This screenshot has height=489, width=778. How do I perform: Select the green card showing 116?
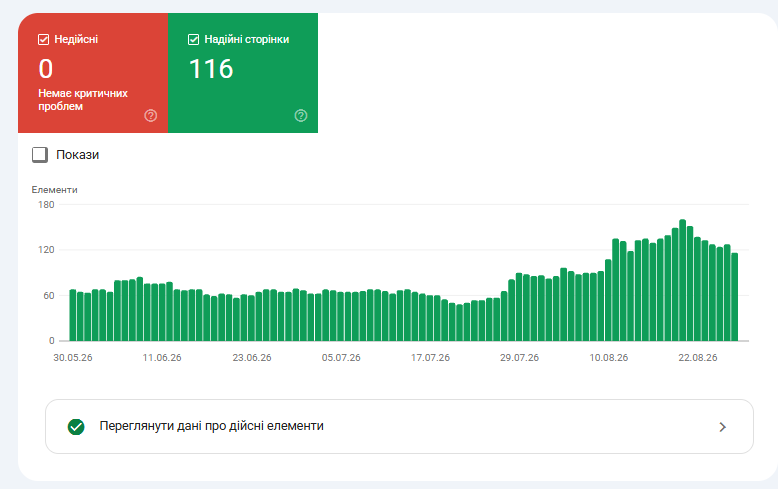point(243,73)
